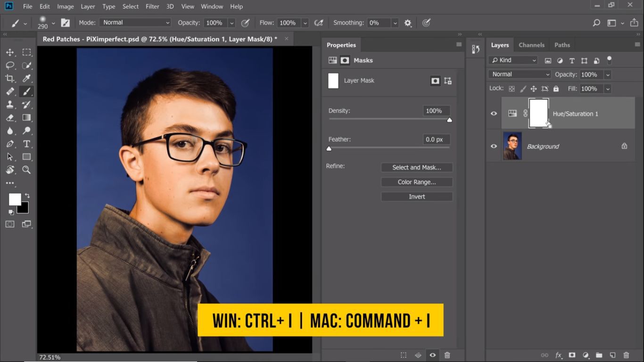Toggle lock all for layer
Viewport: 644px width, 362px height.
[556, 89]
